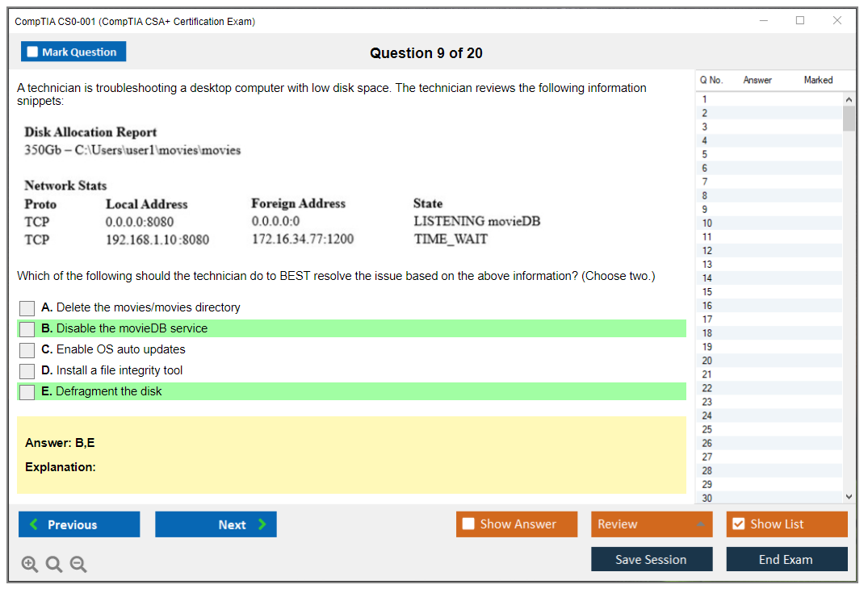The height and width of the screenshot is (593, 868).
Task: Toggle the Mark Question checkbox
Action: click(x=33, y=52)
